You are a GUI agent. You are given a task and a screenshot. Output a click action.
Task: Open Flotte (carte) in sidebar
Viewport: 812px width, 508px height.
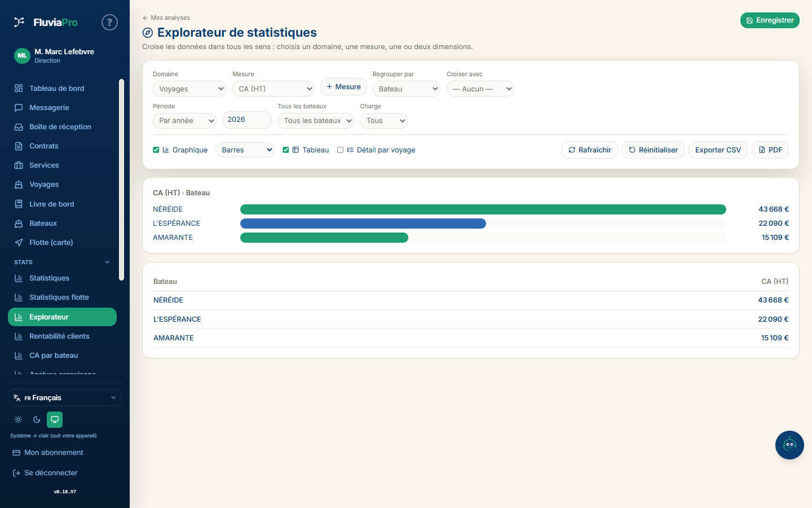click(x=62, y=242)
